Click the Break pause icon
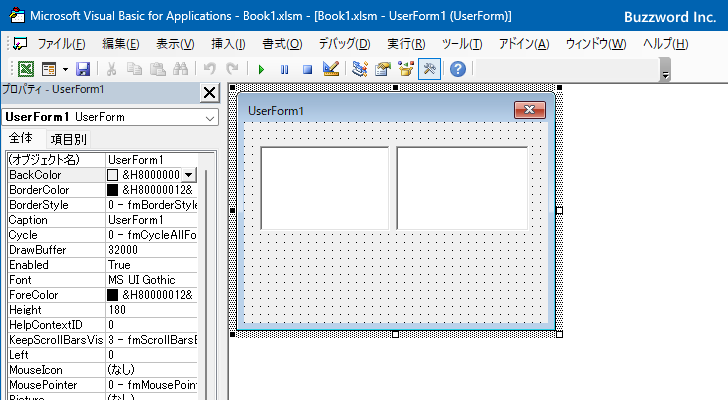 [x=284, y=70]
